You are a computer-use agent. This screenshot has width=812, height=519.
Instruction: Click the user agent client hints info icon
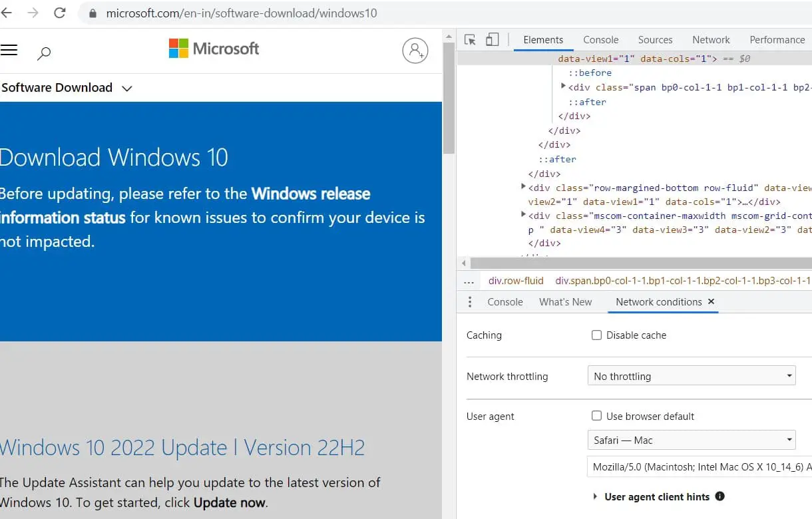click(719, 496)
